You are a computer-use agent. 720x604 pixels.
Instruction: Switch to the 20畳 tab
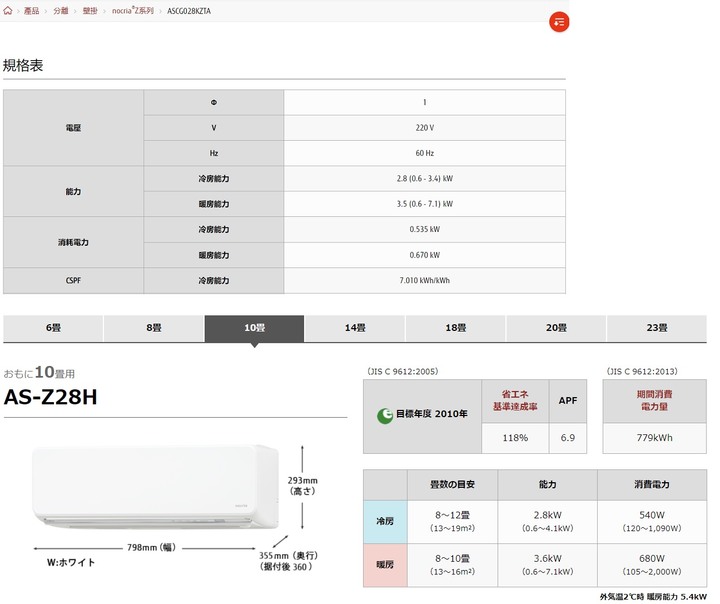(556, 328)
